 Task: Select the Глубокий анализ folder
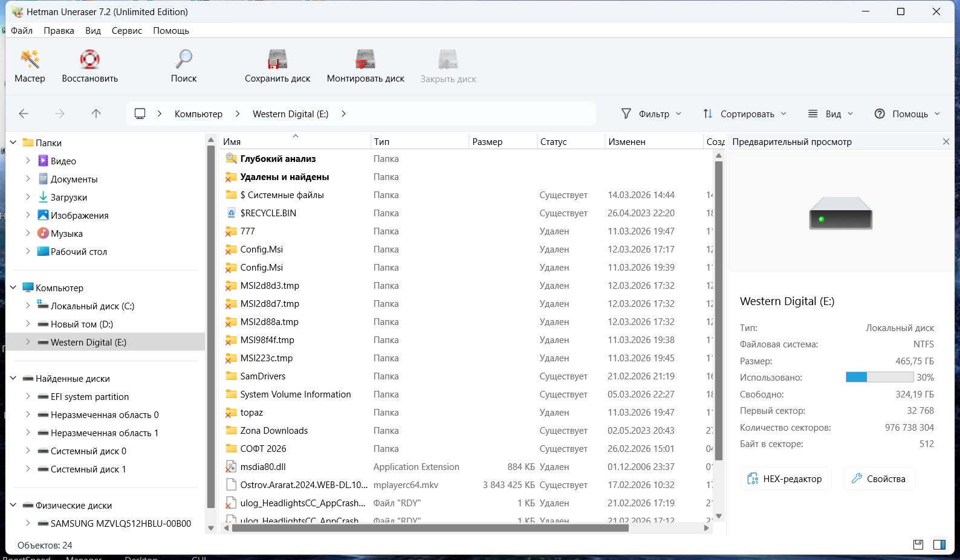coord(277,159)
